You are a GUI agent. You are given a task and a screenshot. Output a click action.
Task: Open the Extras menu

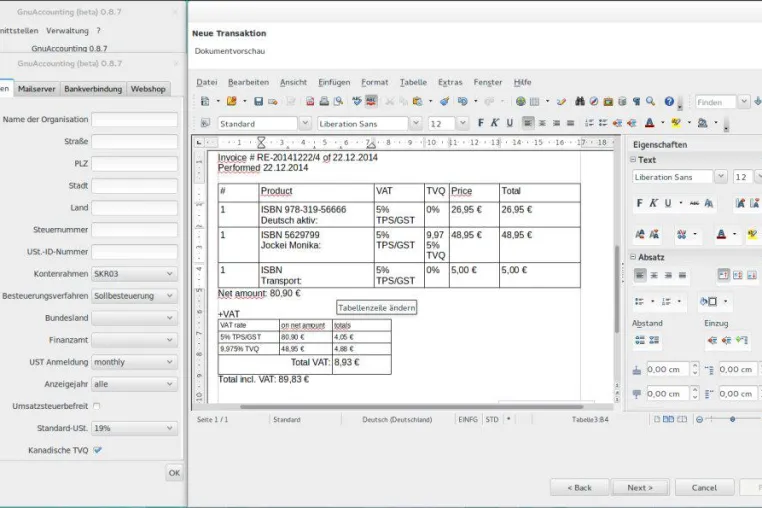tap(450, 82)
